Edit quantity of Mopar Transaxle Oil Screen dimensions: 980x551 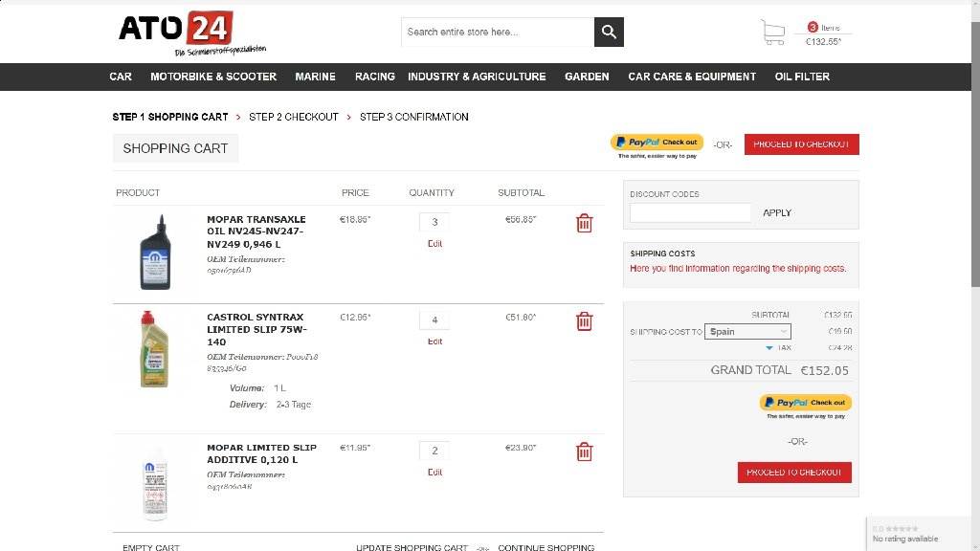(435, 244)
